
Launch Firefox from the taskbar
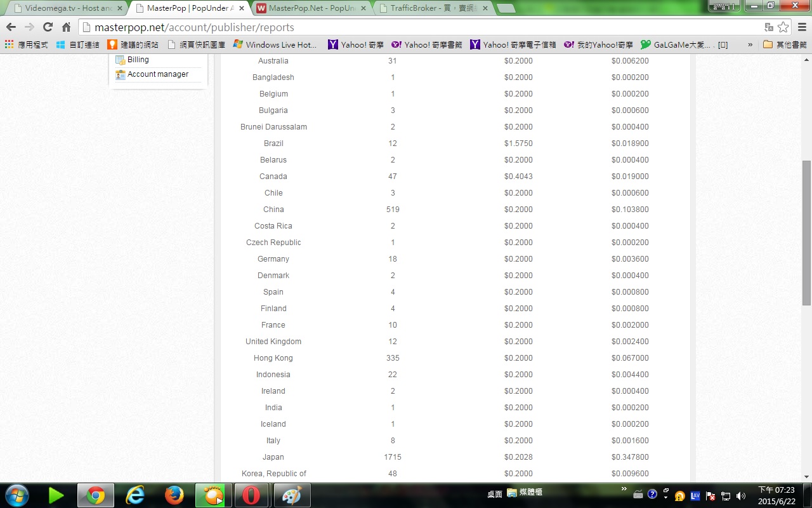[x=174, y=495]
